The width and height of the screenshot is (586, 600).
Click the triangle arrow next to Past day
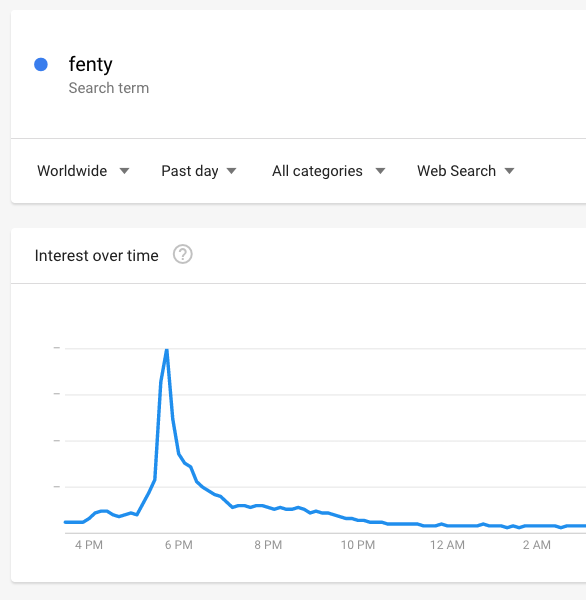pyautogui.click(x=232, y=171)
